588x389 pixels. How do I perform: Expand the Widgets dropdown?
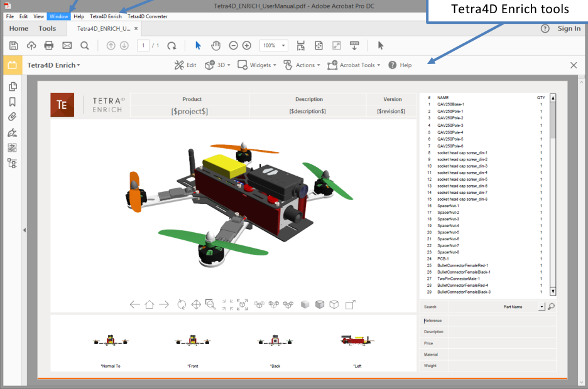tap(257, 65)
